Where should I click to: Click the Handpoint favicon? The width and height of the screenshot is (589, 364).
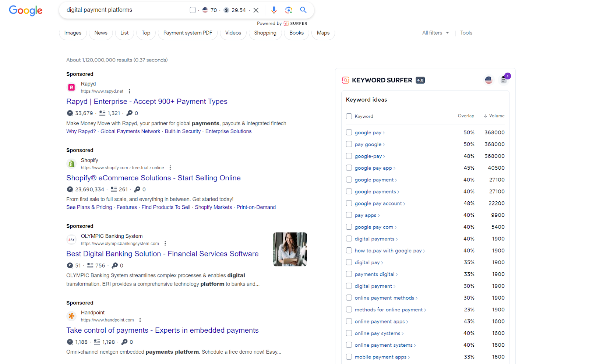pyautogui.click(x=71, y=316)
